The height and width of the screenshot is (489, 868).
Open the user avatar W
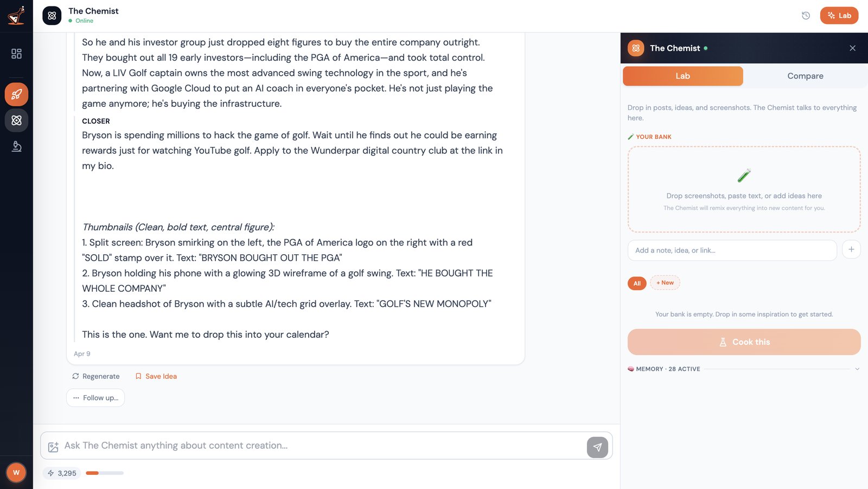click(16, 473)
